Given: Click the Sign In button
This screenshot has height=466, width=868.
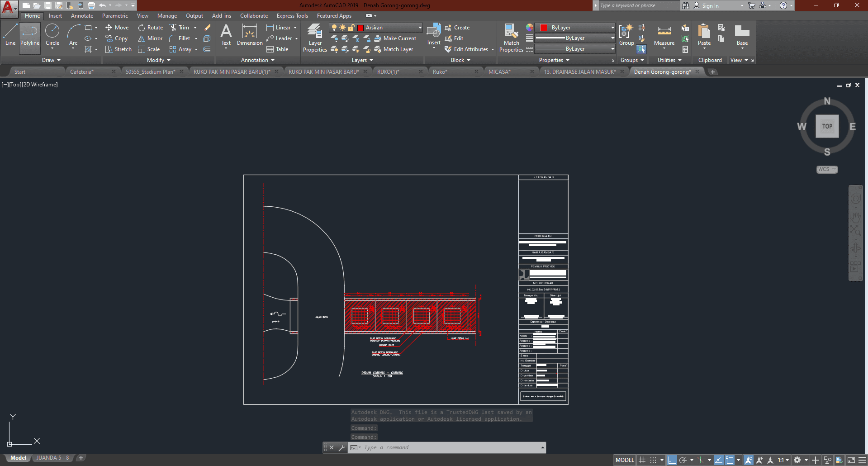Looking at the screenshot, I should 710,6.
